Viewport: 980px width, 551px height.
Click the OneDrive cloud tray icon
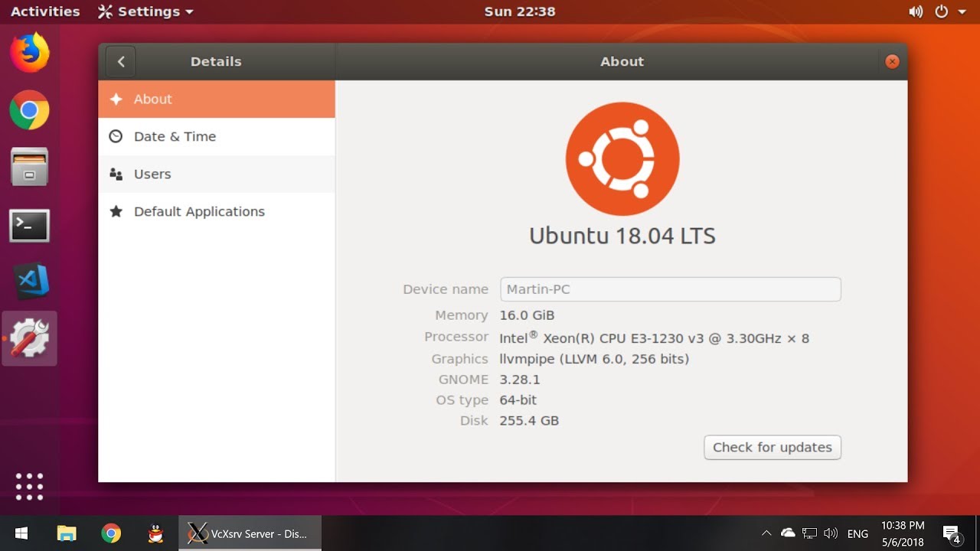coord(788,533)
